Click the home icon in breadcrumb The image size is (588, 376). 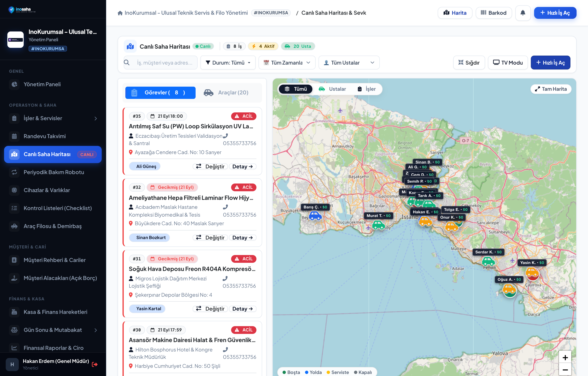[120, 13]
